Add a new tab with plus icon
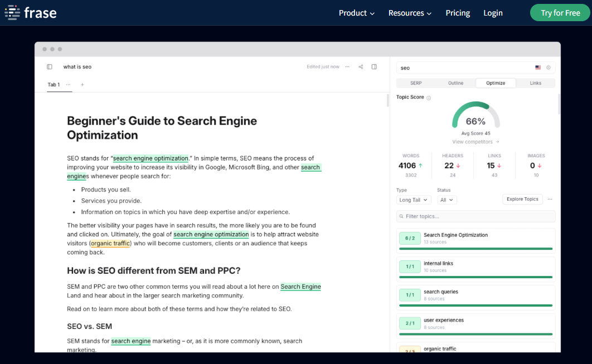 (x=83, y=85)
